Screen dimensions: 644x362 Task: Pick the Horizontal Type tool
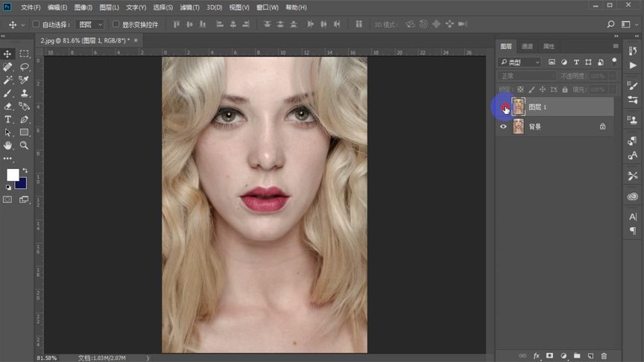pyautogui.click(x=8, y=119)
